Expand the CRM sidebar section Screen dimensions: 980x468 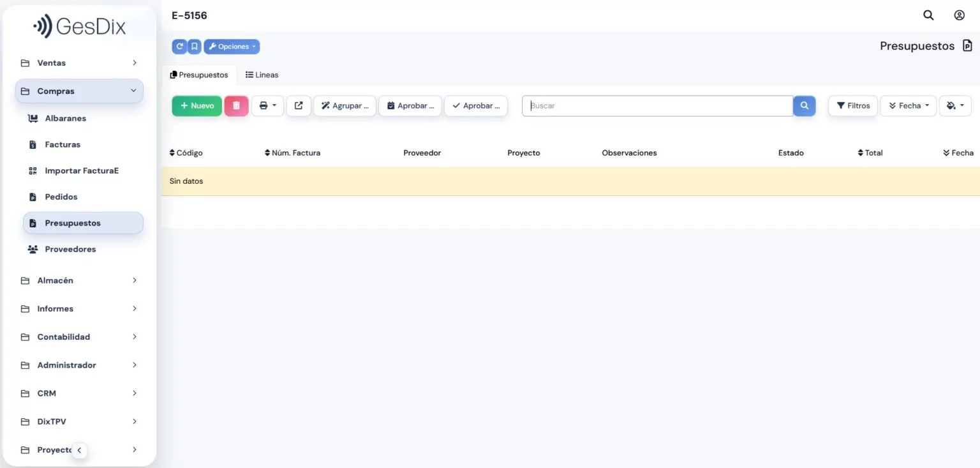(79, 393)
